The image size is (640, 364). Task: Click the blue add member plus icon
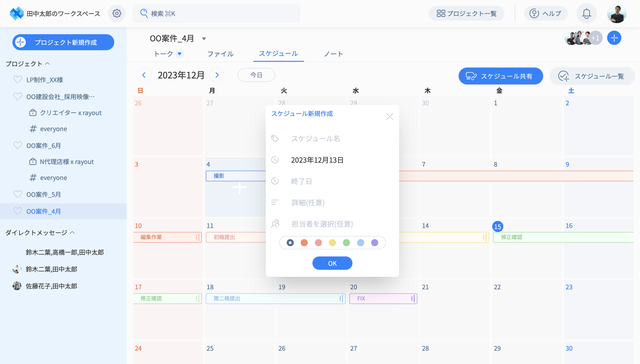point(614,38)
